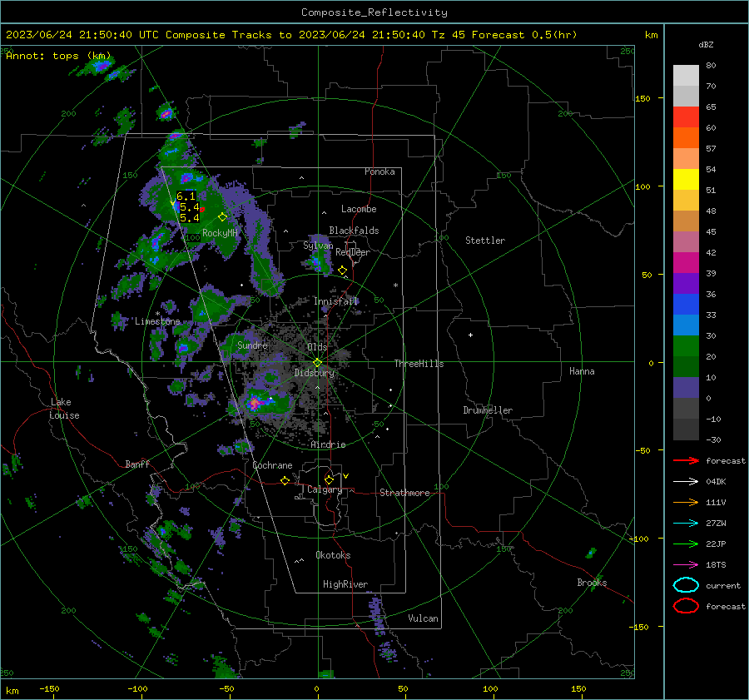Click the 6.1 storm top annotation
The width and height of the screenshot is (749, 700).
click(186, 196)
